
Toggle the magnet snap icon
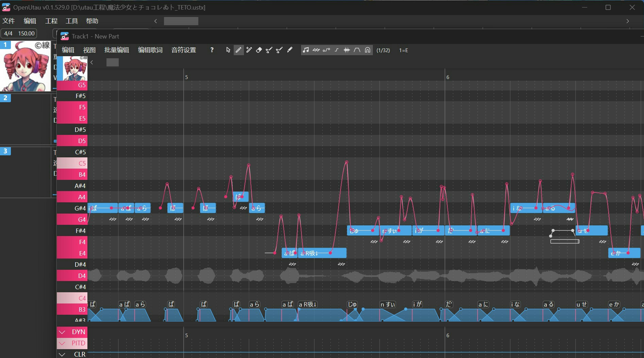click(367, 50)
